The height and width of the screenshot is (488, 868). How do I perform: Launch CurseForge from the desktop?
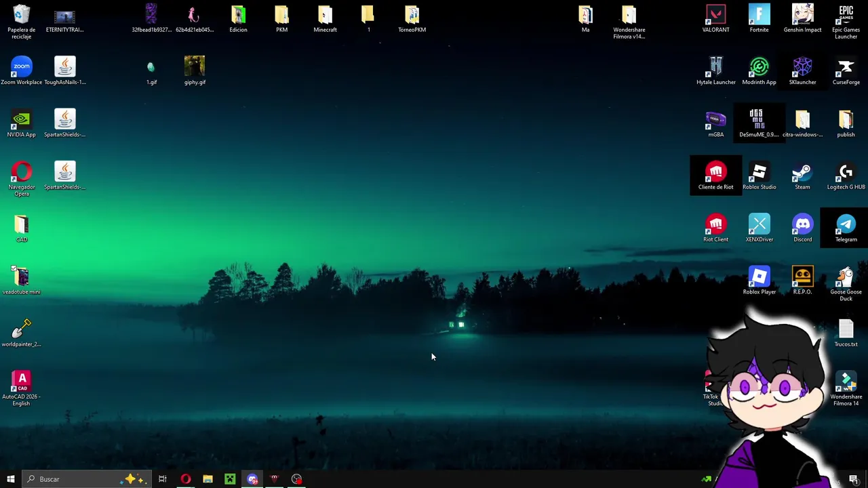point(846,70)
